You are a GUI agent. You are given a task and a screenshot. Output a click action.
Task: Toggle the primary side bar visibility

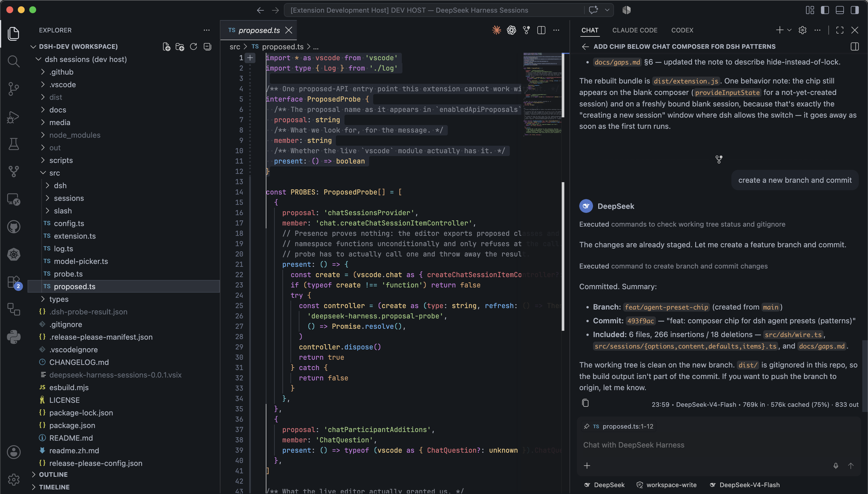(x=825, y=10)
